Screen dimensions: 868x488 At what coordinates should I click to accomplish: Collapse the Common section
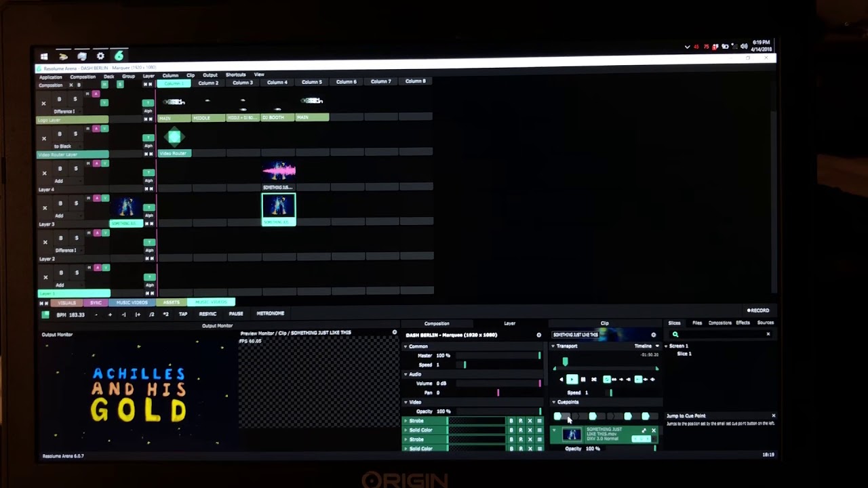click(406, 346)
